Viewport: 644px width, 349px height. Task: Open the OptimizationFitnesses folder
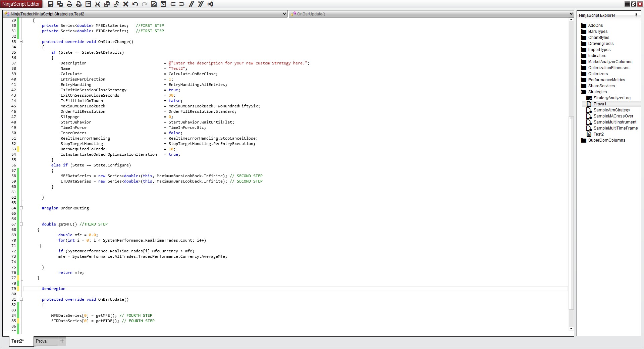point(609,68)
